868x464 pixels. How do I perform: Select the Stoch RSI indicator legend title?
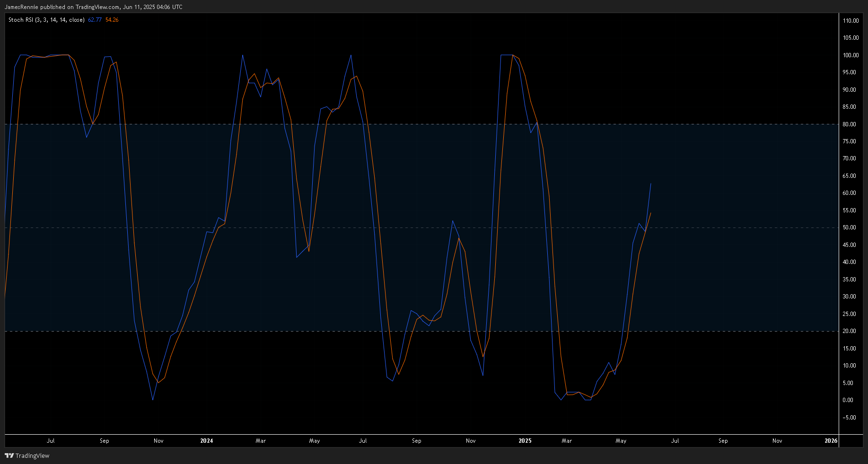46,20
